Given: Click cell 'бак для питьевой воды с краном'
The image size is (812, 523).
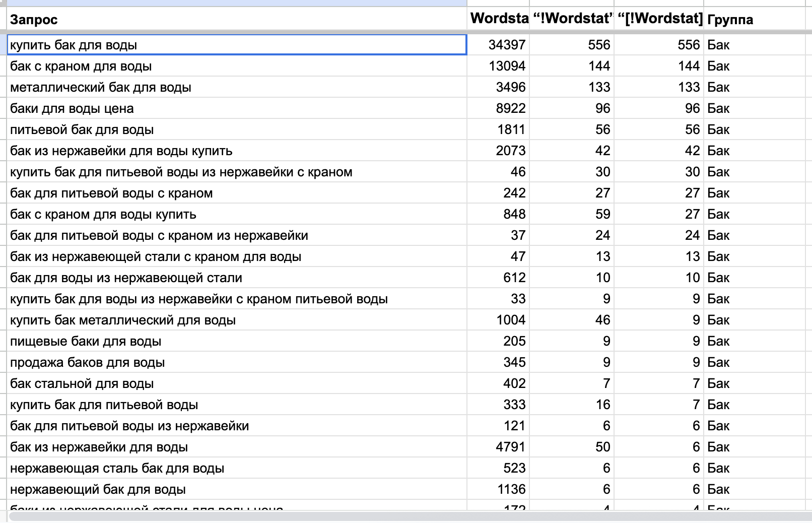Looking at the screenshot, I should [237, 193].
